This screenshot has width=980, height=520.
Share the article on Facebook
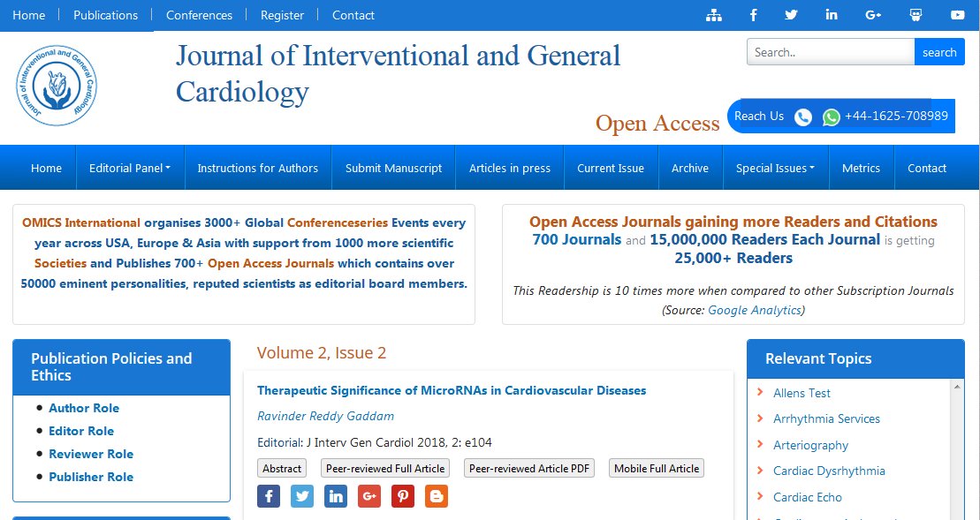pos(269,496)
